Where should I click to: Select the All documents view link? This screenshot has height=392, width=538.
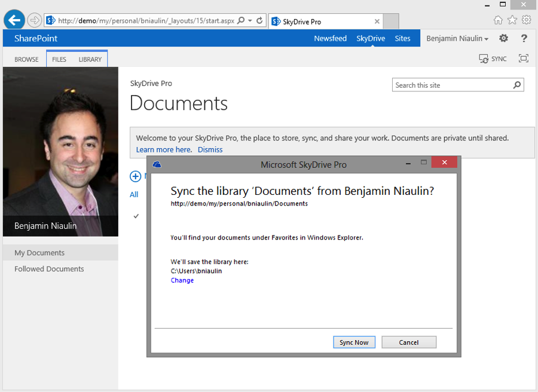click(x=134, y=194)
